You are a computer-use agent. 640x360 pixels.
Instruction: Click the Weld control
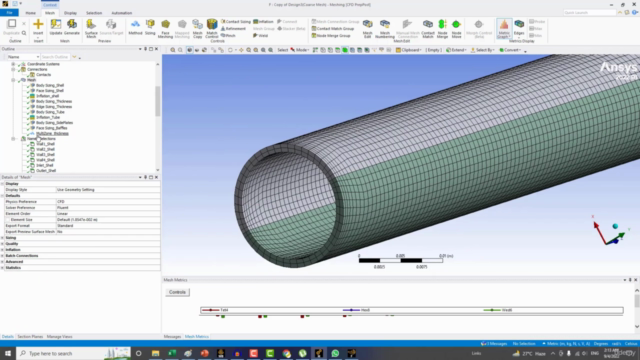pyautogui.click(x=260, y=36)
